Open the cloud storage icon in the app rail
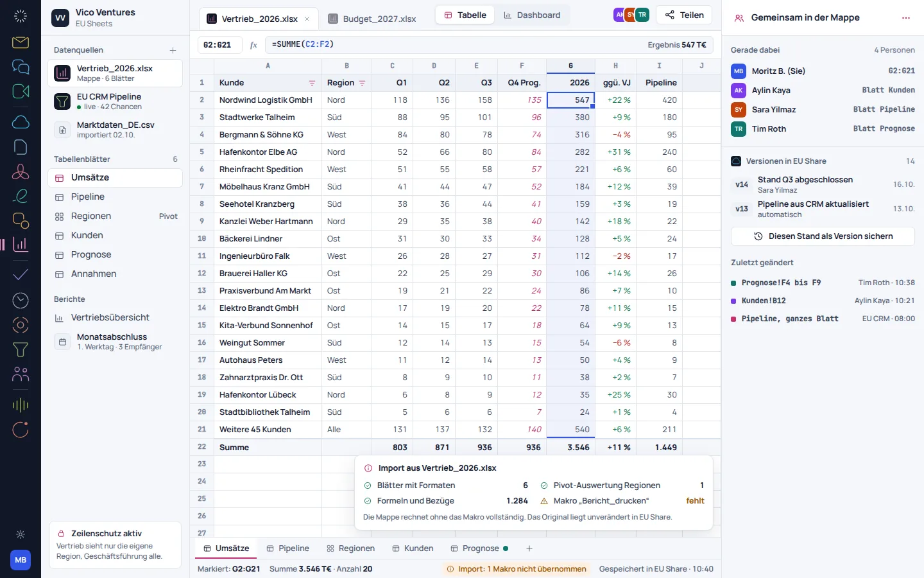Screen dimensions: 924x578 tap(21, 122)
